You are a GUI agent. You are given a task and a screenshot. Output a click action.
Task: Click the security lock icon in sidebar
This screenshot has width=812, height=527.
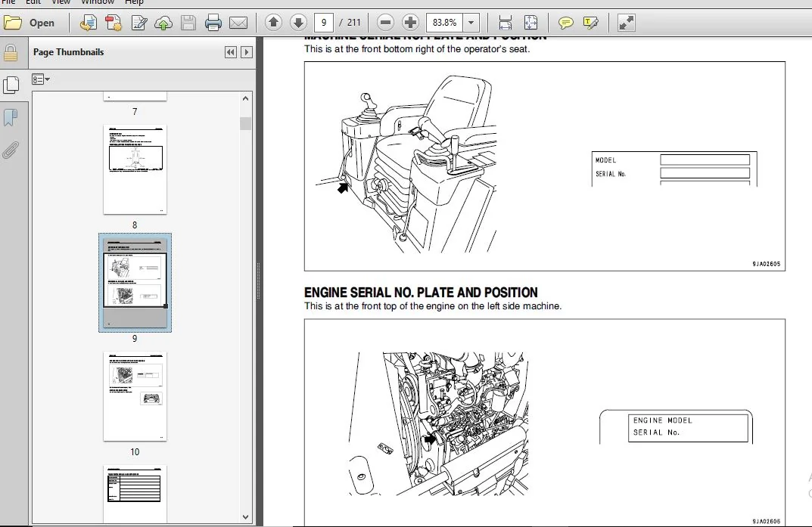point(11,53)
